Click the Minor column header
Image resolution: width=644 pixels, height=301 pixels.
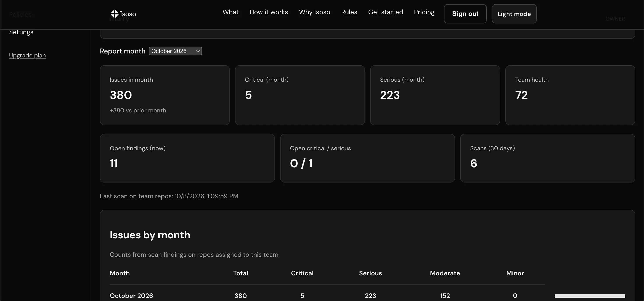tap(515, 273)
